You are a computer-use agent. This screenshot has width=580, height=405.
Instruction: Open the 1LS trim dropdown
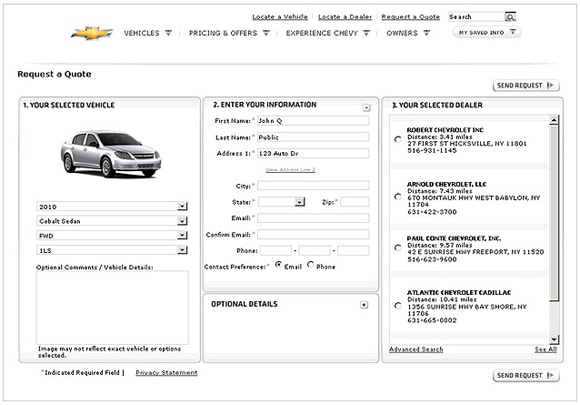click(112, 250)
